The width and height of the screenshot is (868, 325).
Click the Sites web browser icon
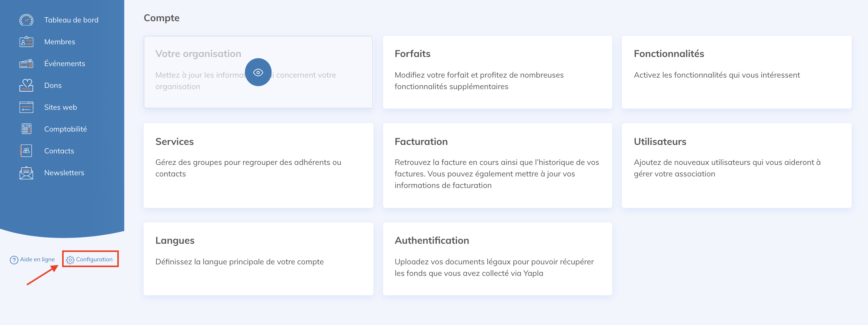(26, 107)
